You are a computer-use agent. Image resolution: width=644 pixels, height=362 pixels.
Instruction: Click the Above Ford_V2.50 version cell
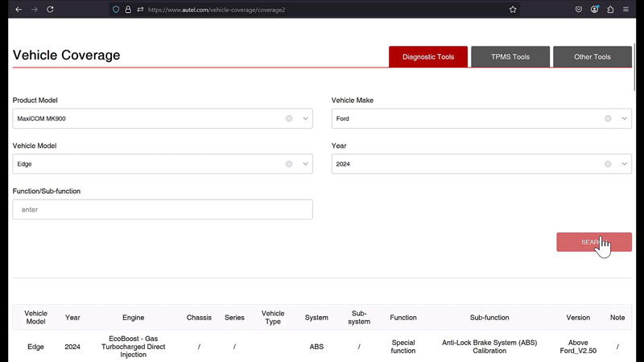tap(578, 347)
